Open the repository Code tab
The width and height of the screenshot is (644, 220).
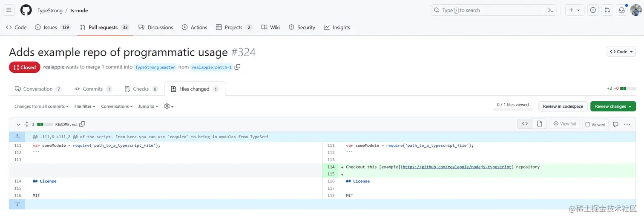[16, 27]
